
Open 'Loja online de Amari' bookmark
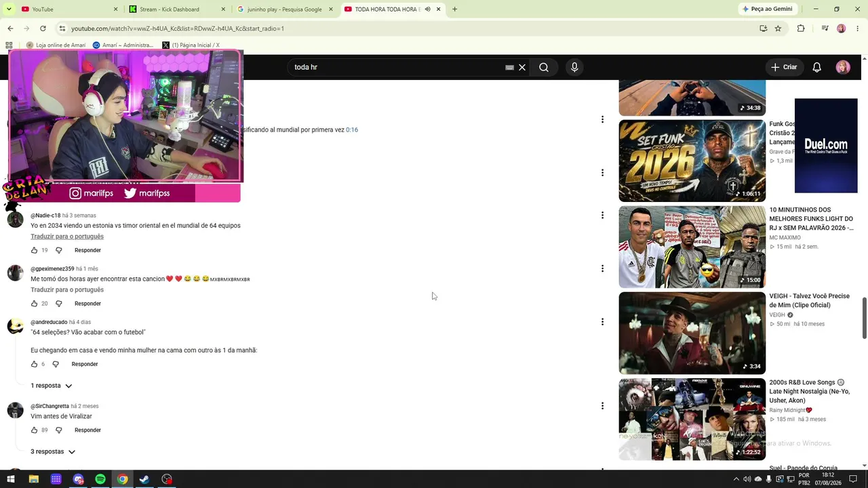pos(56,45)
